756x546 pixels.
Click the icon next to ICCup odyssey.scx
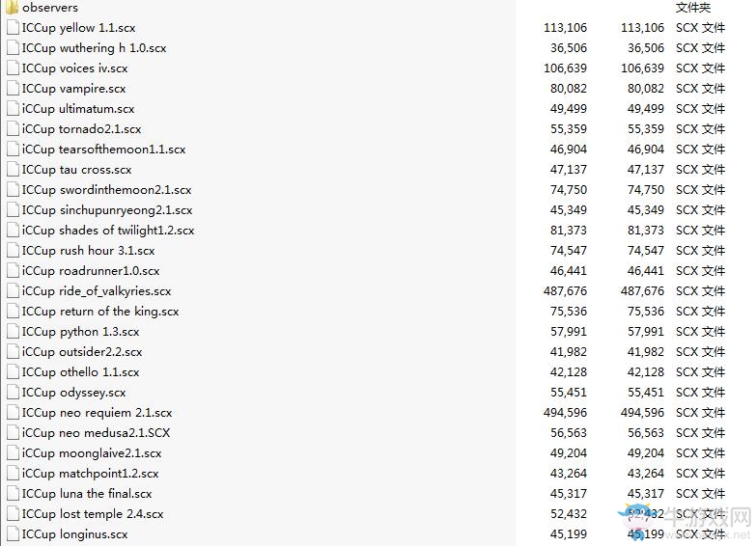pyautogui.click(x=13, y=392)
